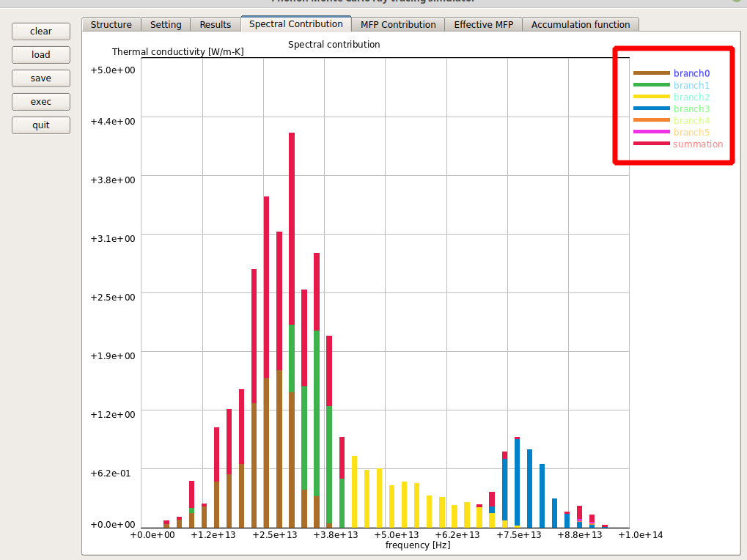The height and width of the screenshot is (560, 747).
Task: Click the +2.5e+00 y-axis value
Action: (113, 297)
